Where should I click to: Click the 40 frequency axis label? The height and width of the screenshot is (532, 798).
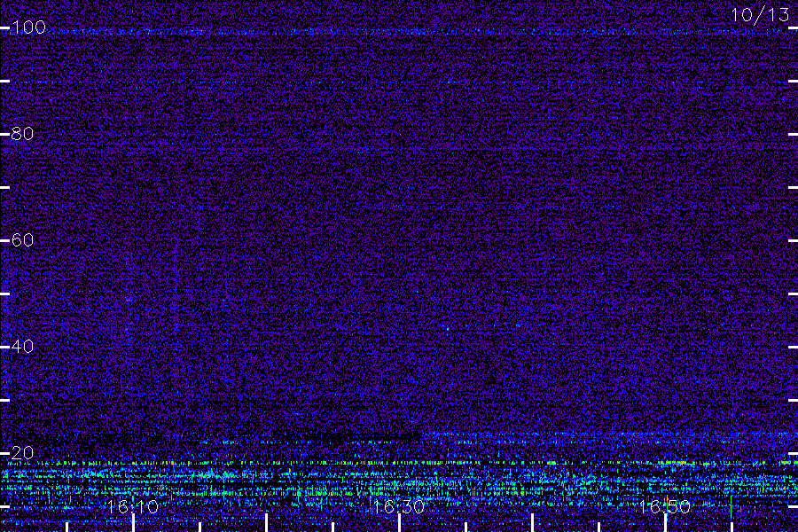pyautogui.click(x=22, y=346)
